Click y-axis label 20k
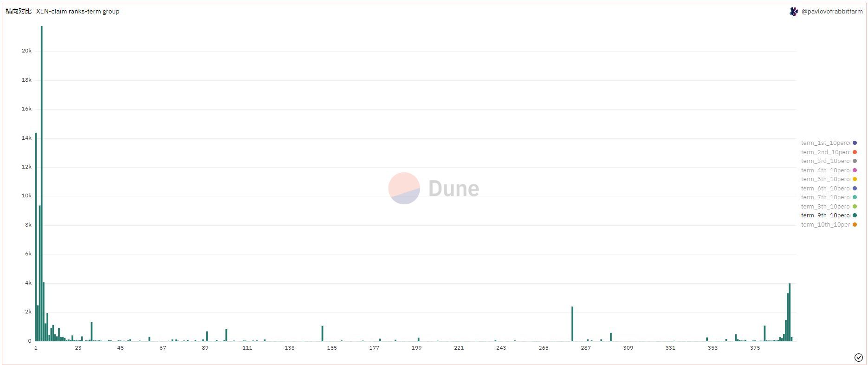Screen dimensions: 868x365 26,51
